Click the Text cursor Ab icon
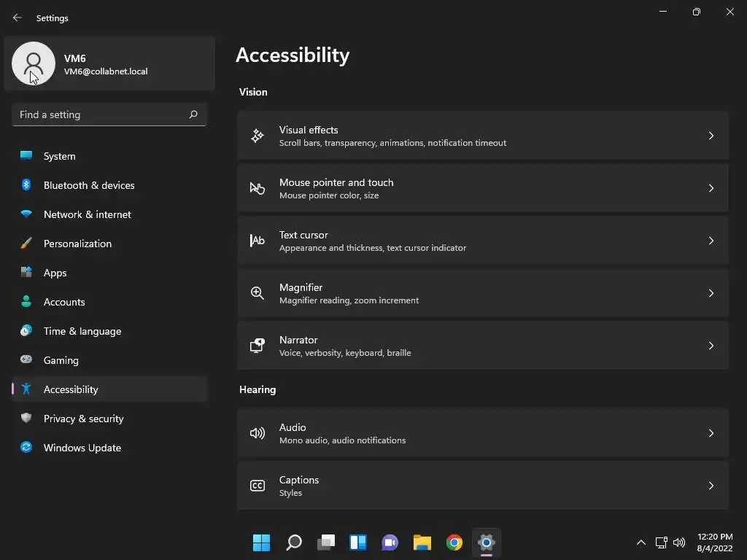Image resolution: width=747 pixels, height=560 pixels. 258,241
